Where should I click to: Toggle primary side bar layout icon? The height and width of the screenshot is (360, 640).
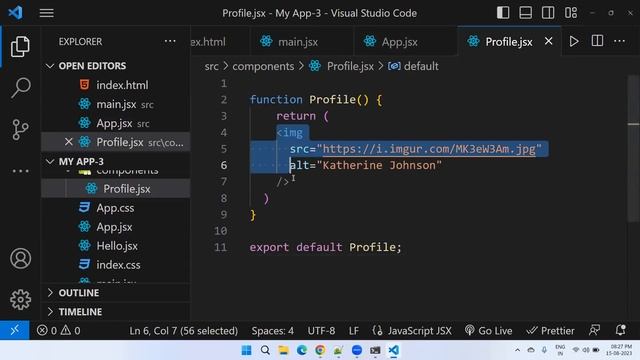point(503,13)
